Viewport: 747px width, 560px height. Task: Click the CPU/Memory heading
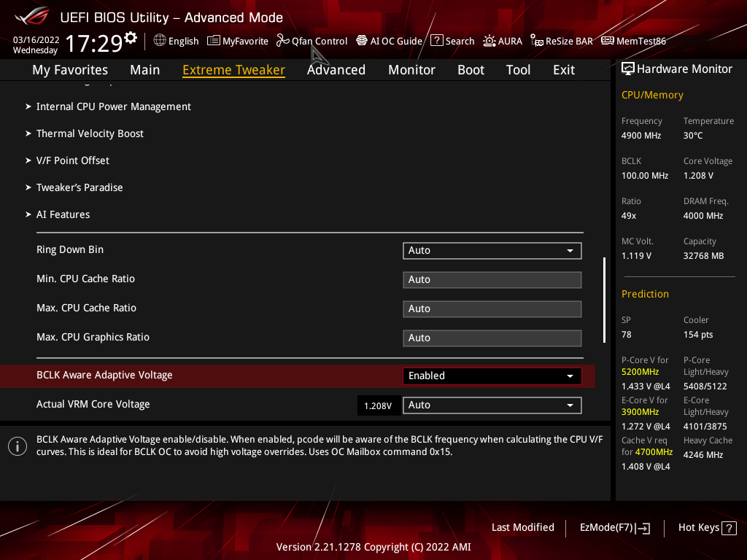tap(652, 95)
